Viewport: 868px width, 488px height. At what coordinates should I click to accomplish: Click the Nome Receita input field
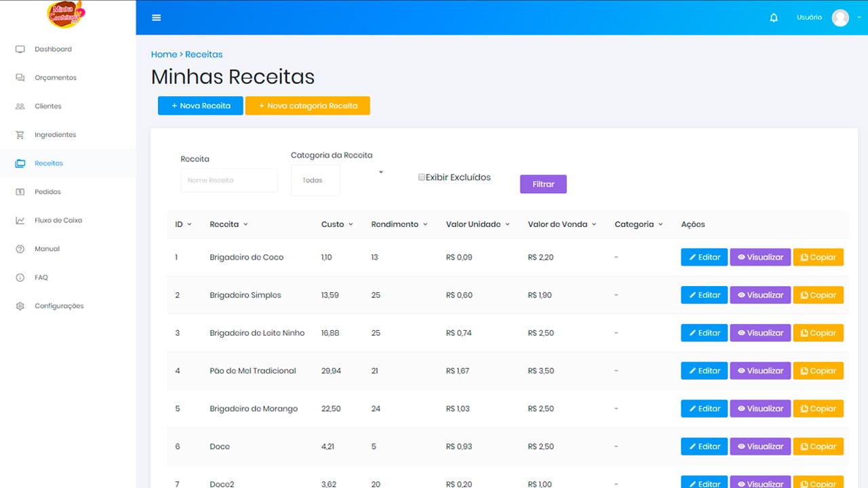(229, 180)
